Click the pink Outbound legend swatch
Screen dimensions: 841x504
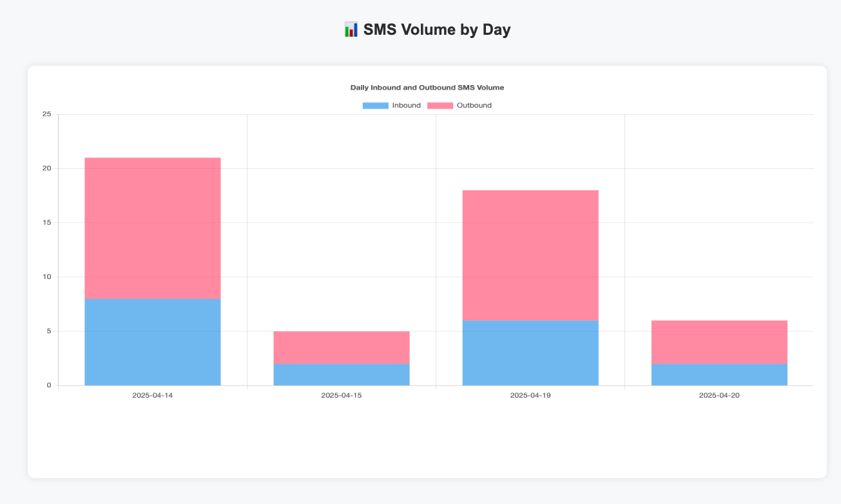tap(440, 105)
